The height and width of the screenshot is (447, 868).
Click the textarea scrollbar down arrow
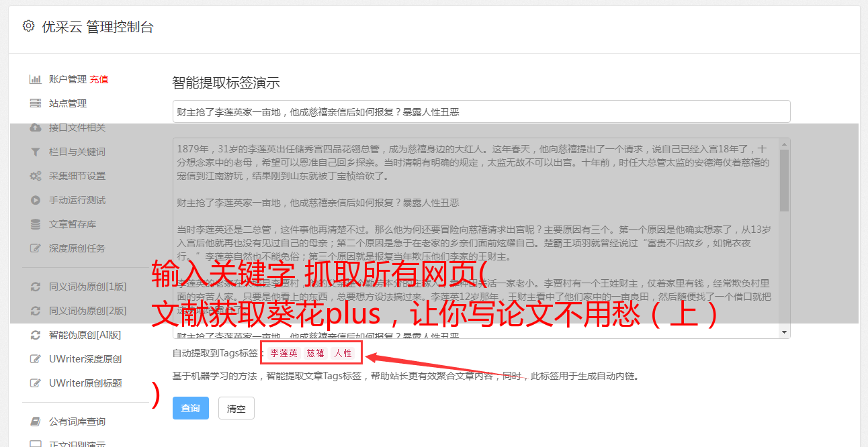pos(784,332)
